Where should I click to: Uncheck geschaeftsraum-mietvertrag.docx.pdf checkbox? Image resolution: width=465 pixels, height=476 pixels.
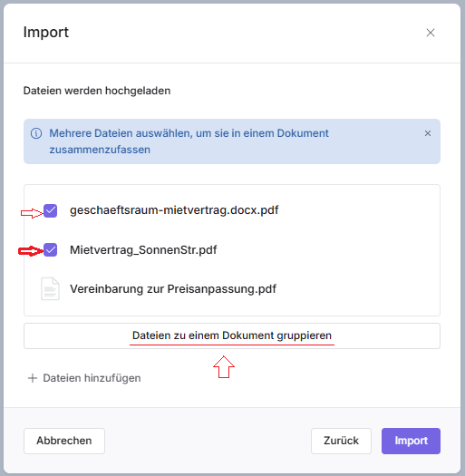(x=51, y=210)
